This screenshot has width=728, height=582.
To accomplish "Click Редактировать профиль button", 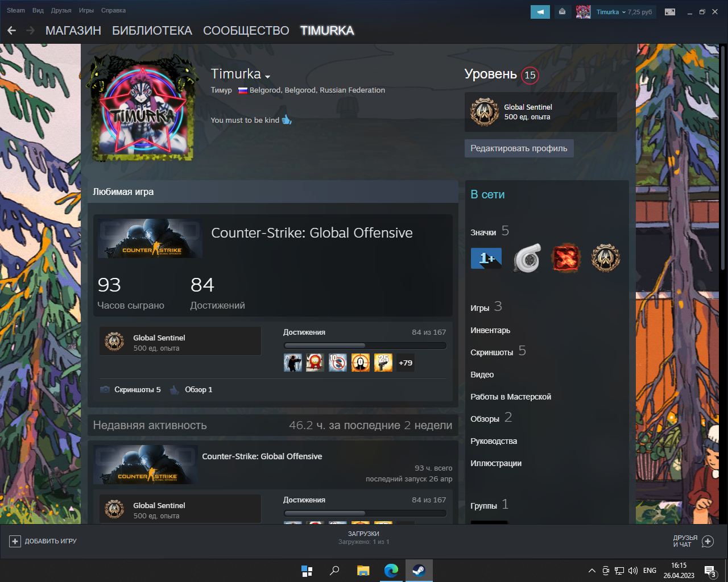I will (519, 148).
